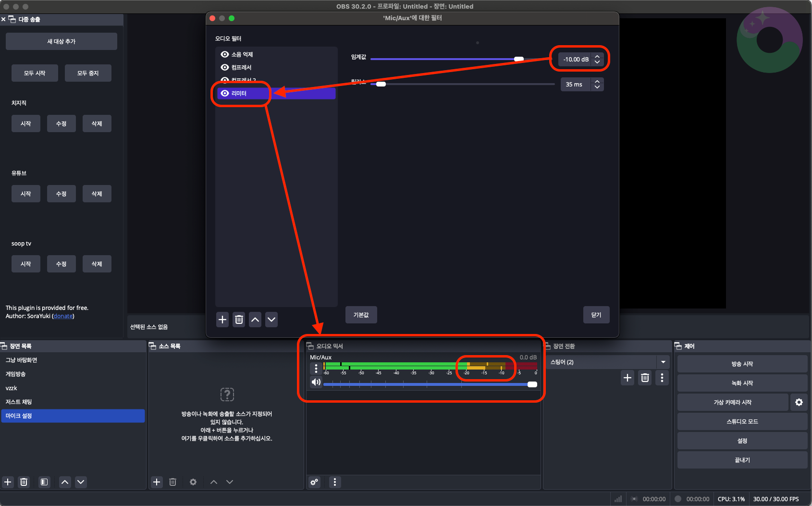Adjust the release time slider handle
Screen dimensions: 812x506
tap(381, 84)
